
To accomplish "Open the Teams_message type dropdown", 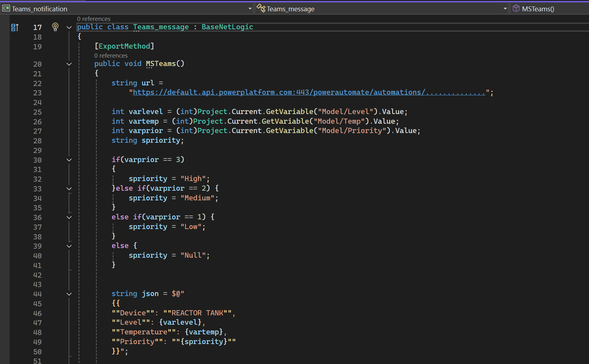I will click(x=505, y=9).
